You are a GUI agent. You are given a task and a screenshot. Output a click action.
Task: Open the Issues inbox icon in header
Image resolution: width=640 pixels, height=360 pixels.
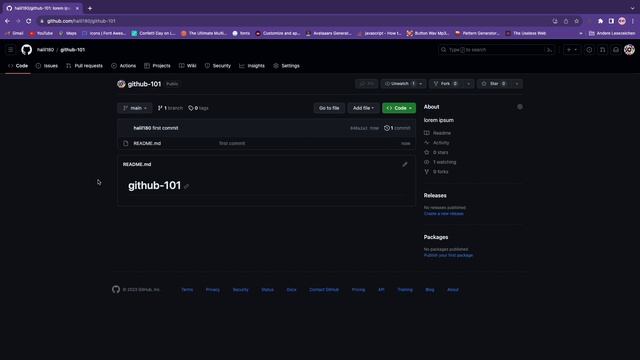tap(589, 50)
